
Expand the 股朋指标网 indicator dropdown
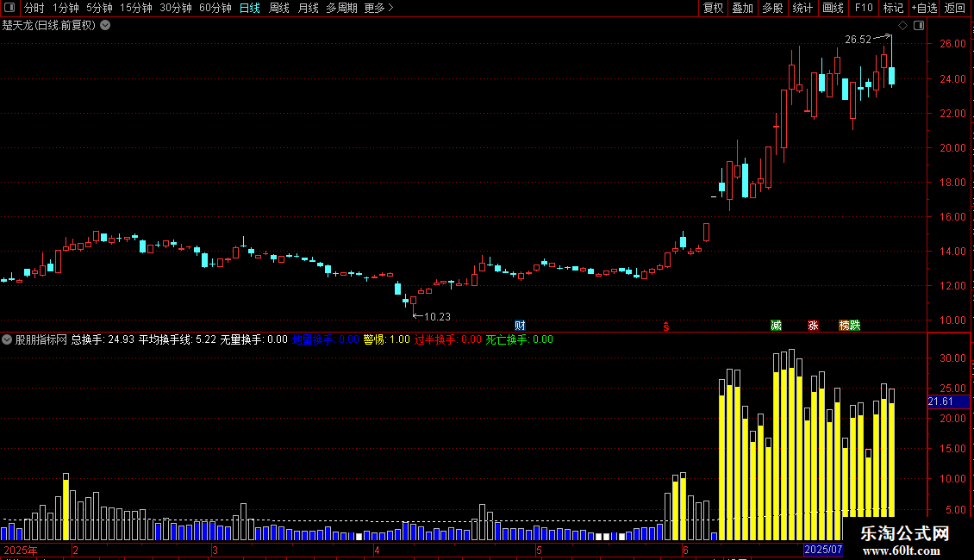[x=7, y=339]
